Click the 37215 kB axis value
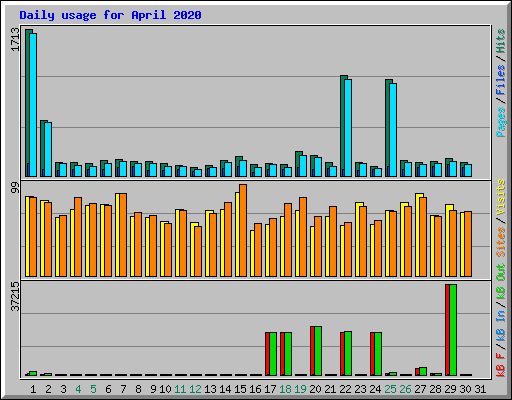This screenshot has width=512, height=400. (15, 297)
